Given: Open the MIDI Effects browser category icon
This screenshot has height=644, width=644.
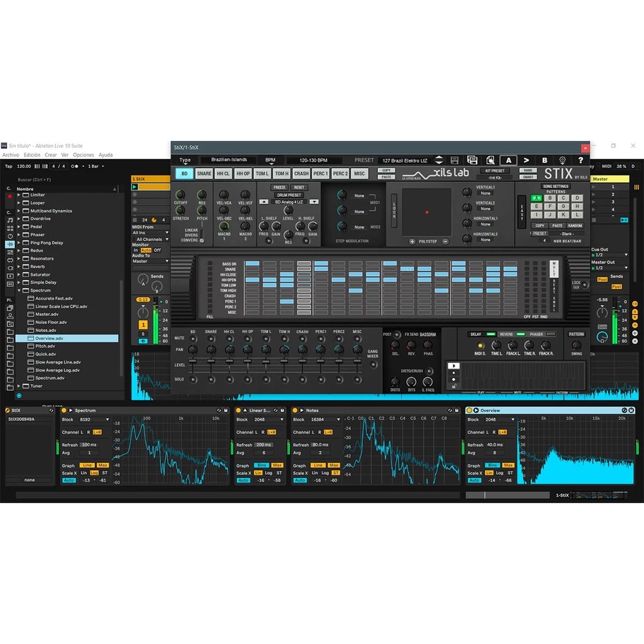Looking at the screenshot, I should point(10,252).
